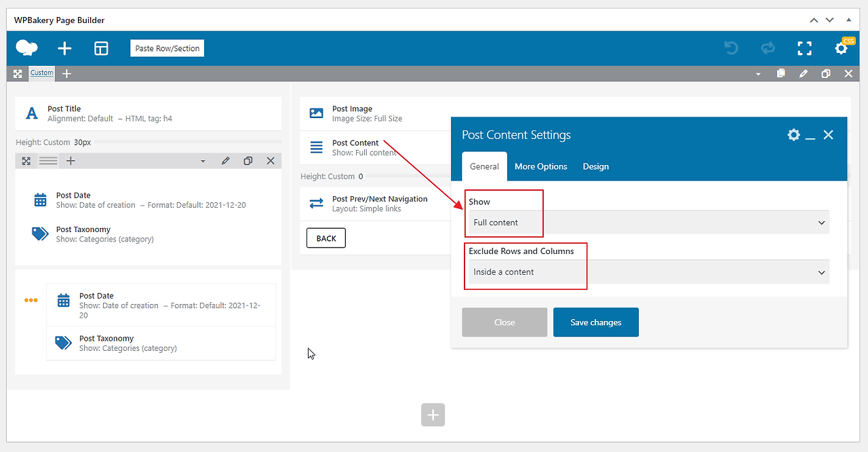The image size is (868, 452).
Task: Click the Save changes button
Action: pyautogui.click(x=596, y=322)
